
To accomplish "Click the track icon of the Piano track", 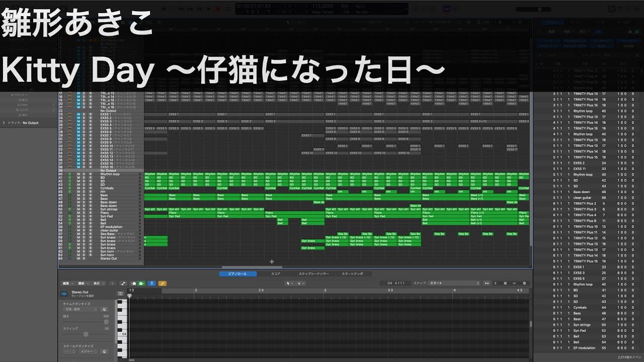I will coord(70,213).
